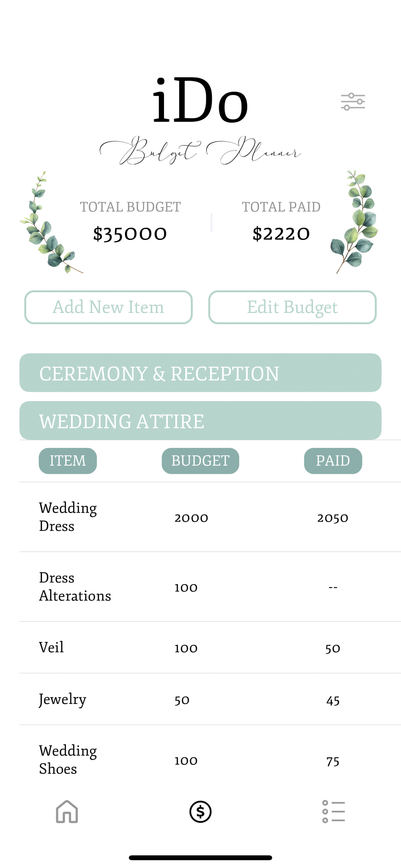Open the checklist tab icon
The image size is (401, 868).
pyautogui.click(x=333, y=812)
